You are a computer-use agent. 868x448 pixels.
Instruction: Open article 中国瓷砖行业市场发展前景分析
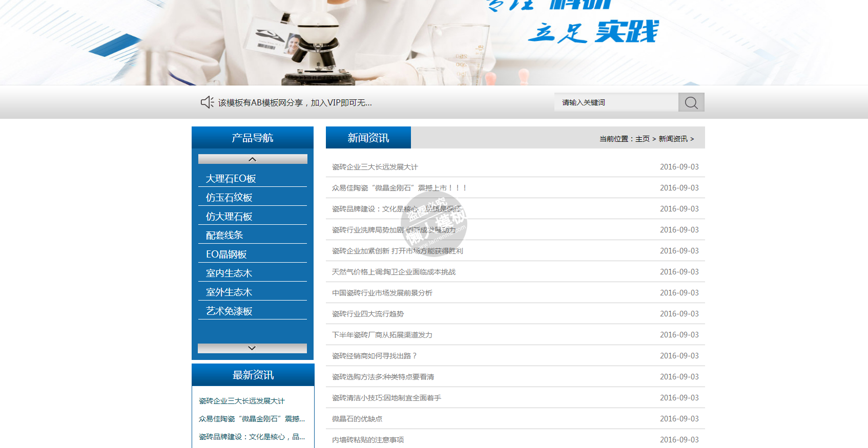382,293
